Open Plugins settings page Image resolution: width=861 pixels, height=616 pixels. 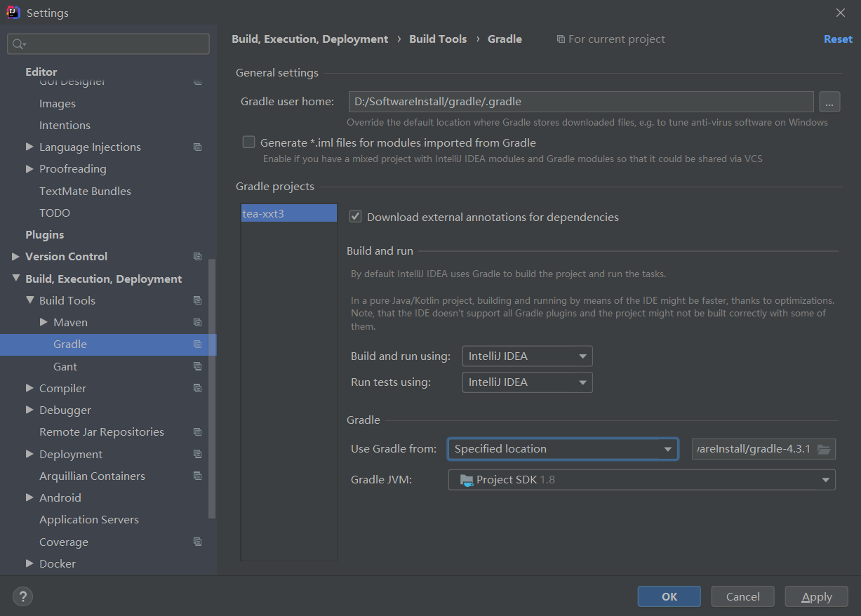[45, 235]
